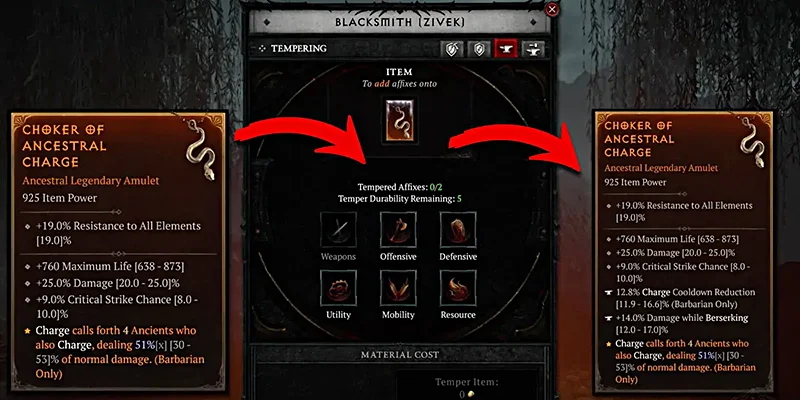Screen dimensions: 800x400
Task: Click the Resource label text
Action: point(458,315)
